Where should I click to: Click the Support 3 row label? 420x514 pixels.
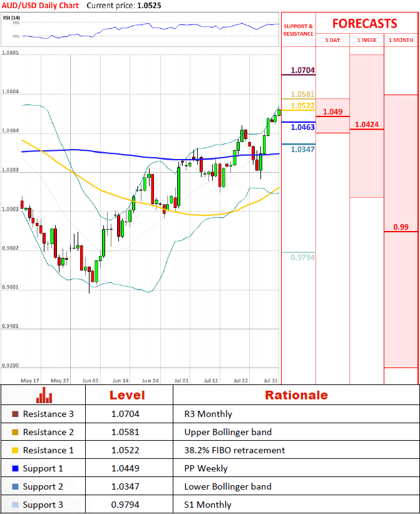click(43, 505)
